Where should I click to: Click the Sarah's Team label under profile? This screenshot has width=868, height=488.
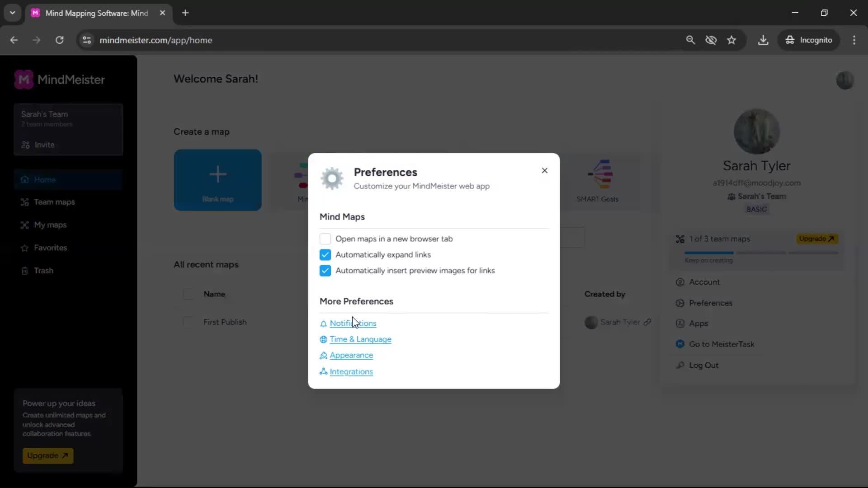tap(757, 197)
